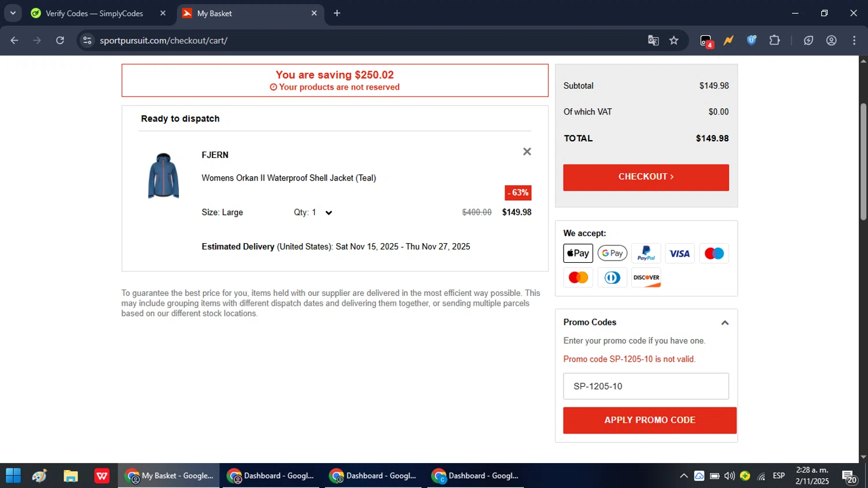Open the blue shield extension
Screen dimensions: 868x488
(752, 41)
